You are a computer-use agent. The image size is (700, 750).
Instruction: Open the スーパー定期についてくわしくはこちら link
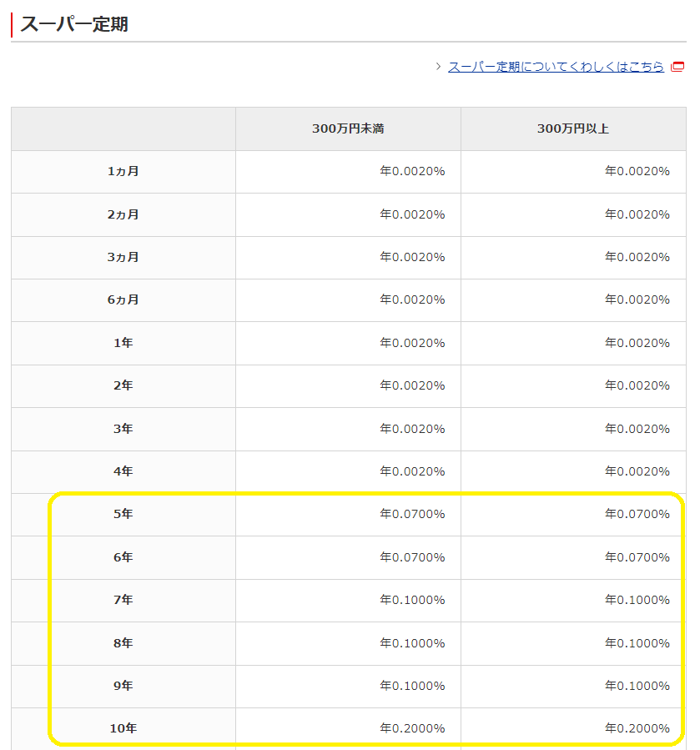click(x=556, y=67)
